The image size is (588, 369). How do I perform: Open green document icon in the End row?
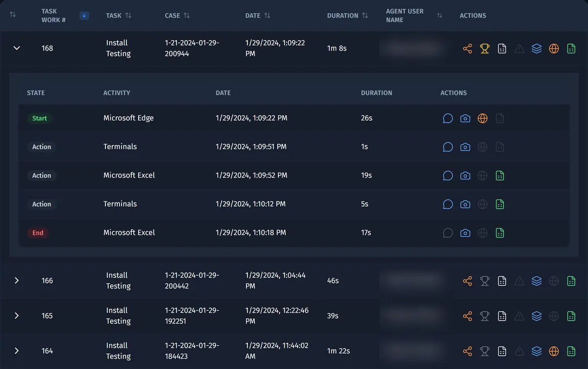(x=500, y=233)
